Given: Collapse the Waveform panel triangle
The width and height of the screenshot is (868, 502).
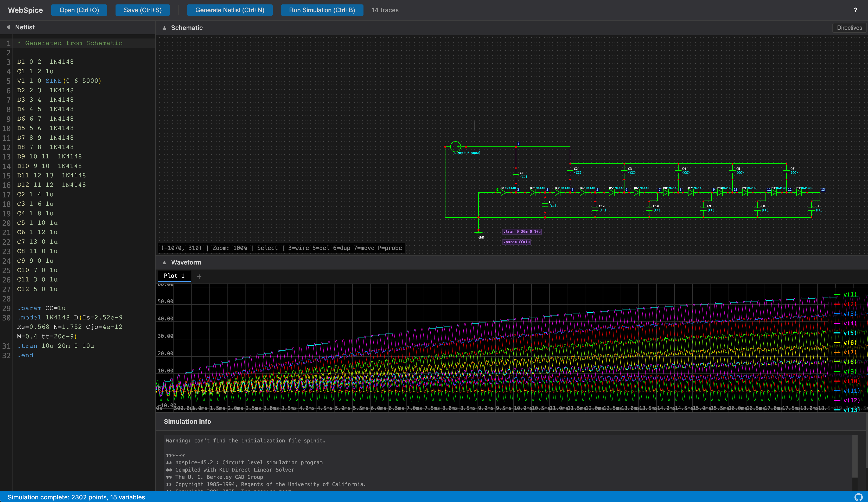Looking at the screenshot, I should 164,262.
